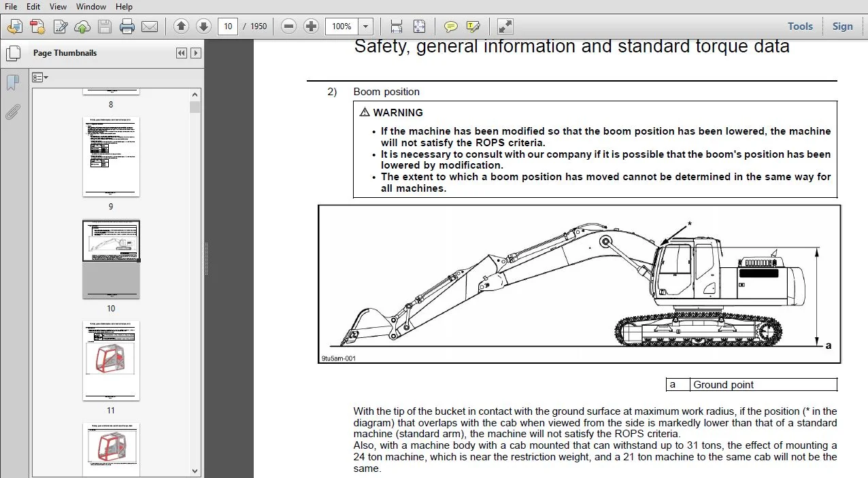Open the View menu
868x478 pixels.
tap(59, 6)
